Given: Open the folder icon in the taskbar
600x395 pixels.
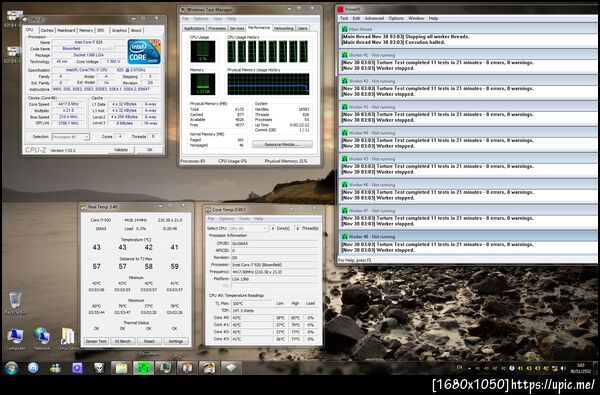Looking at the screenshot, I should (x=121, y=368).
